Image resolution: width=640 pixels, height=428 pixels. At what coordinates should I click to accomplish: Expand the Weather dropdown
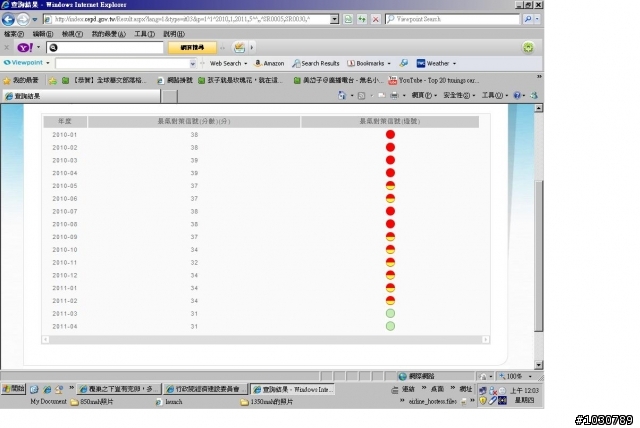[454, 64]
